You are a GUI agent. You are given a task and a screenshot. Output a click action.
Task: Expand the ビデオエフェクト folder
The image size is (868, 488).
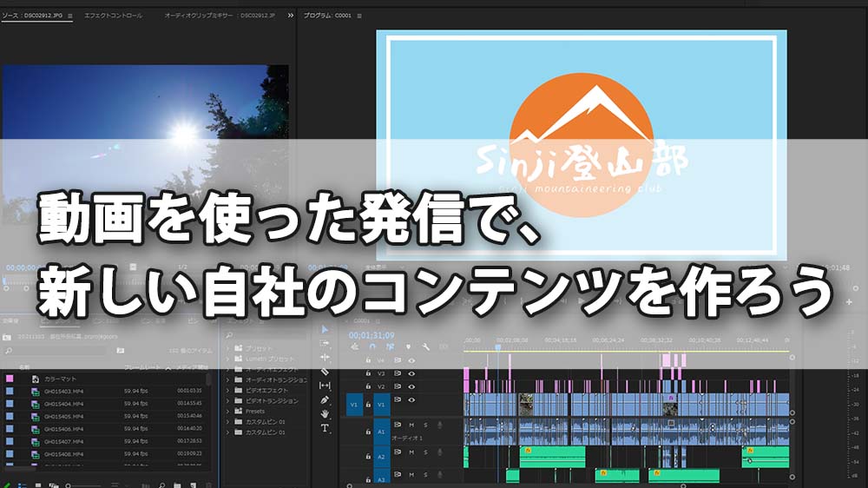[x=227, y=391]
